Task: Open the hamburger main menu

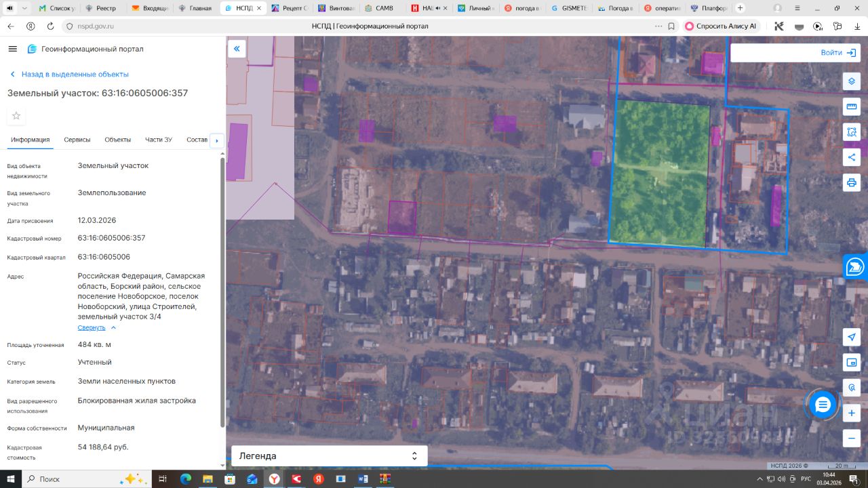Action: tap(12, 49)
